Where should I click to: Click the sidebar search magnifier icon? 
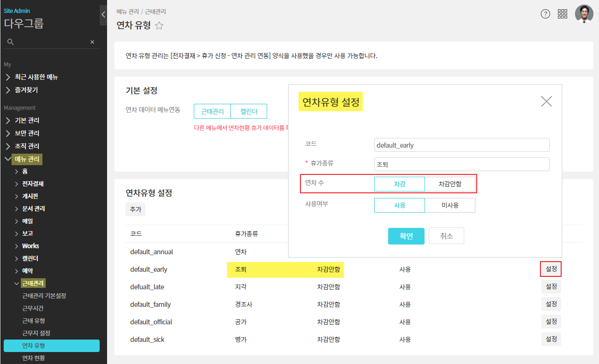pos(11,42)
